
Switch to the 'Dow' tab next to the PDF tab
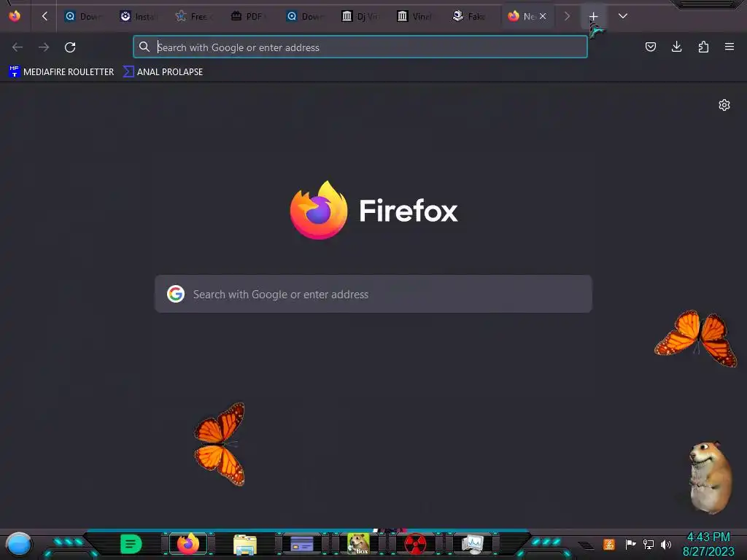point(305,16)
